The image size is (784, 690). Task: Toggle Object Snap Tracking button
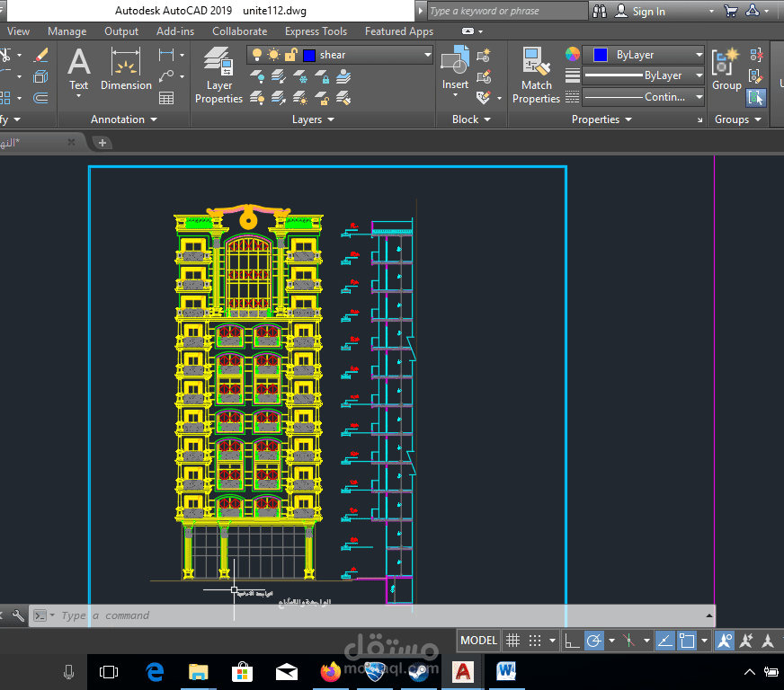pyautogui.click(x=664, y=641)
